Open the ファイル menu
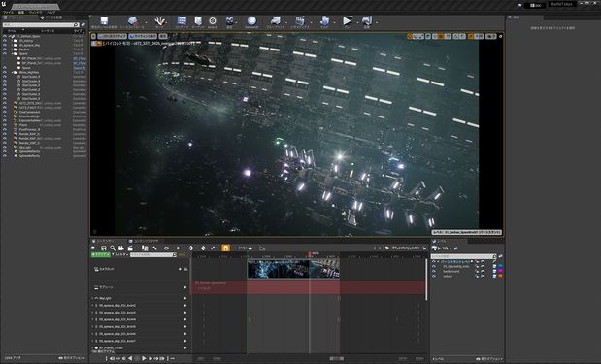This screenshot has width=601, height=364. tap(8, 13)
